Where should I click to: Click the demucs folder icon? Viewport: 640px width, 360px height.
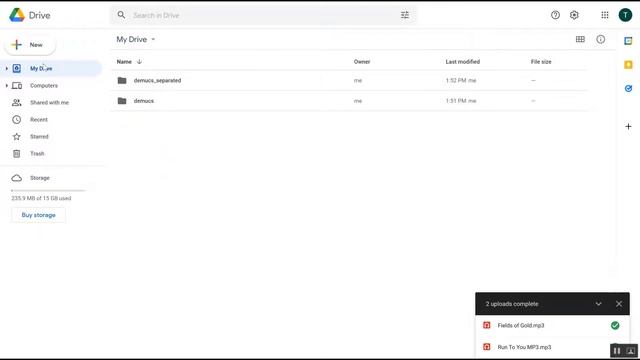(122, 100)
